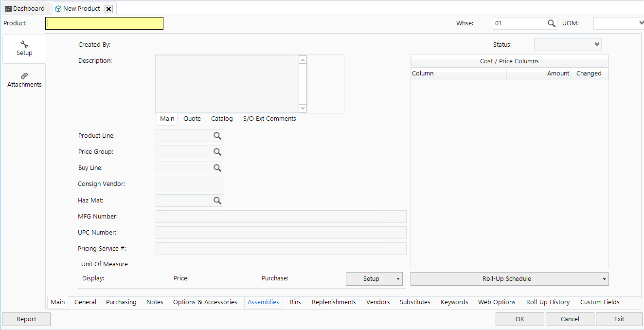Screen dimensions: 644x330
Task: Click inside the yellow Product field
Action: coord(104,23)
